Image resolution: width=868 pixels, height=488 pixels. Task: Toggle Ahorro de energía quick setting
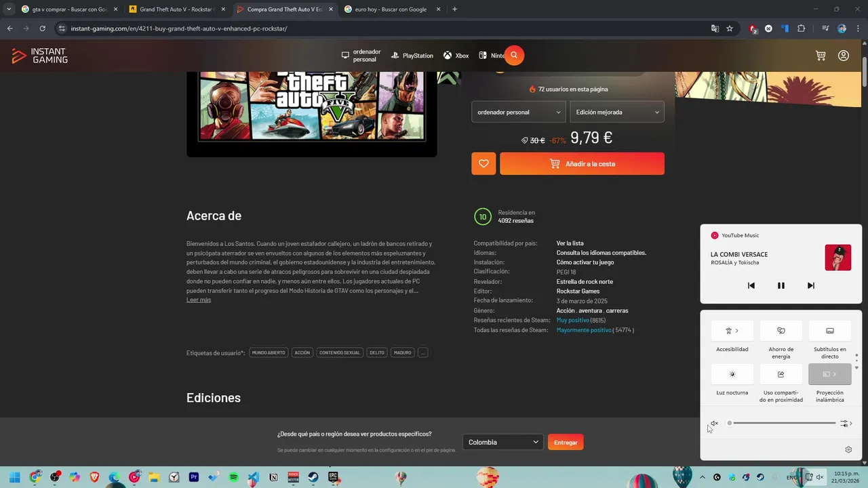(781, 331)
